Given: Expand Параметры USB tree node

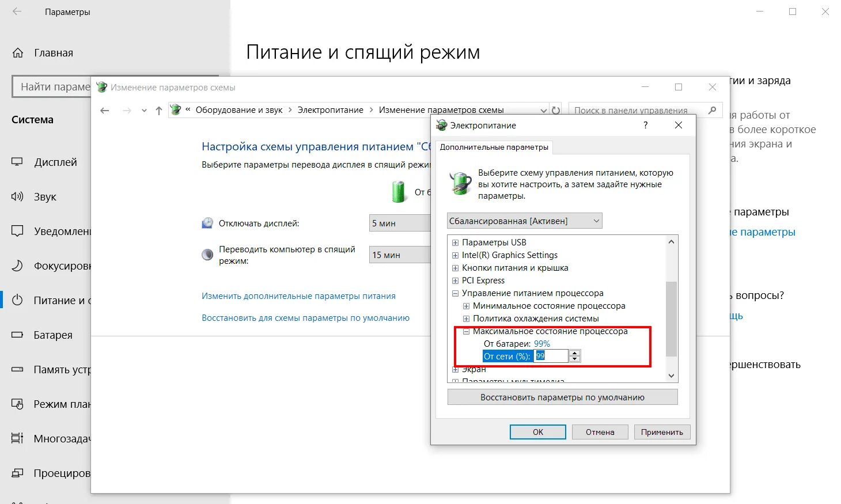Looking at the screenshot, I should (455, 242).
